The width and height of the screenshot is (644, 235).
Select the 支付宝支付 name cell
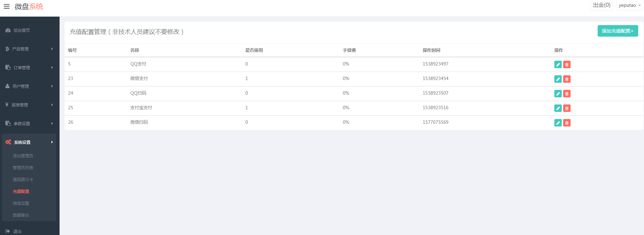(x=141, y=107)
